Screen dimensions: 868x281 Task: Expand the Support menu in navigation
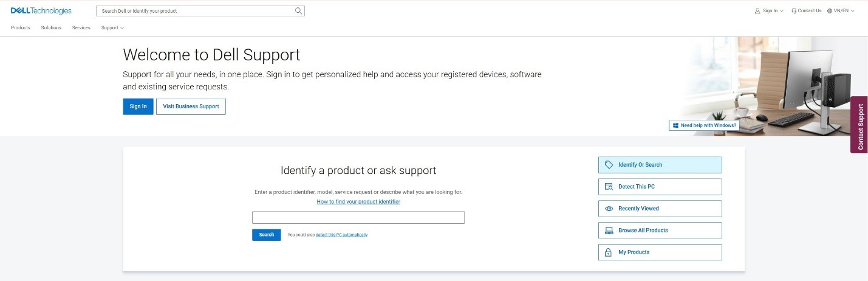pyautogui.click(x=112, y=27)
